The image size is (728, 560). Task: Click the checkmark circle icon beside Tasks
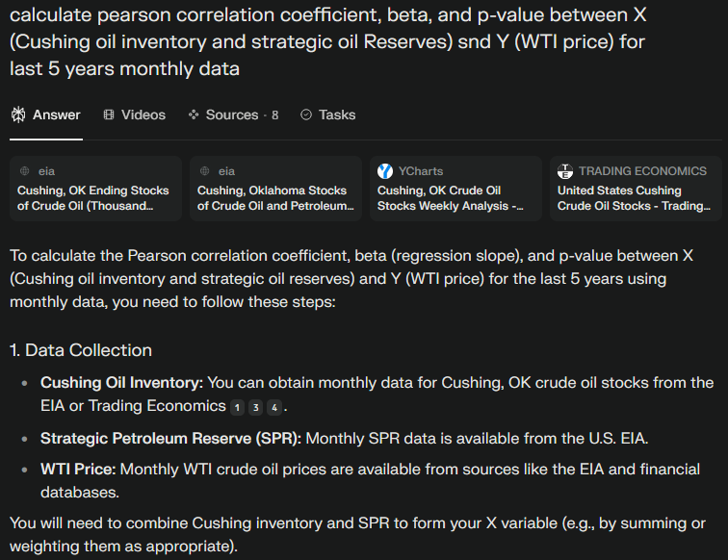(x=306, y=115)
